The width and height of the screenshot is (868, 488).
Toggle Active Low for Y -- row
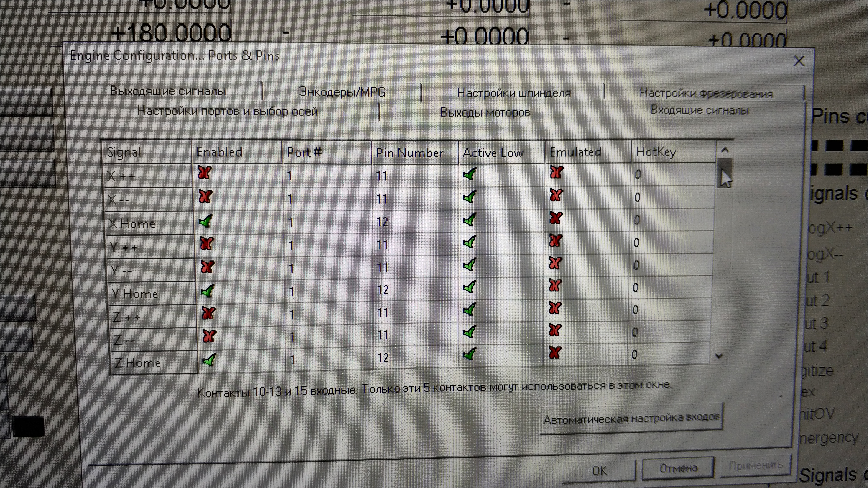pyautogui.click(x=469, y=264)
